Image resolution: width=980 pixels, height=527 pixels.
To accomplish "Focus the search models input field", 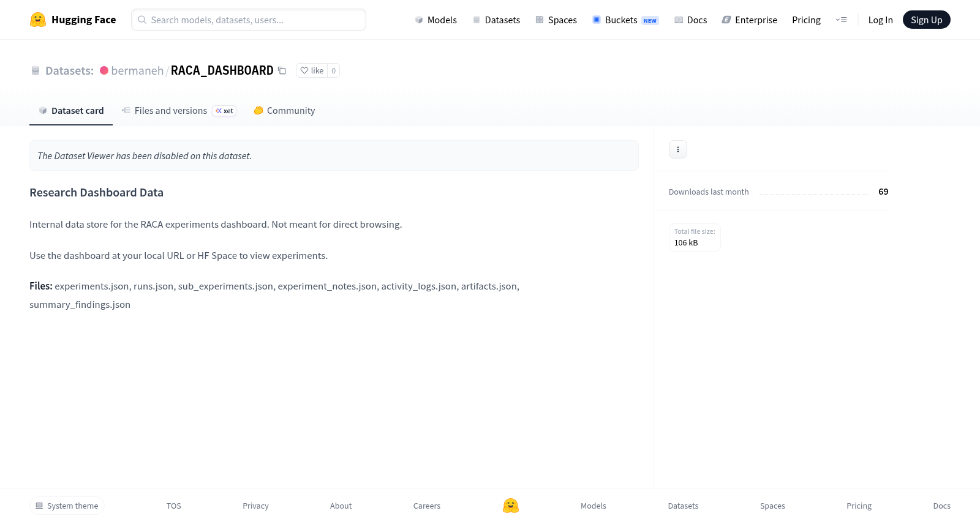I will pos(249,20).
